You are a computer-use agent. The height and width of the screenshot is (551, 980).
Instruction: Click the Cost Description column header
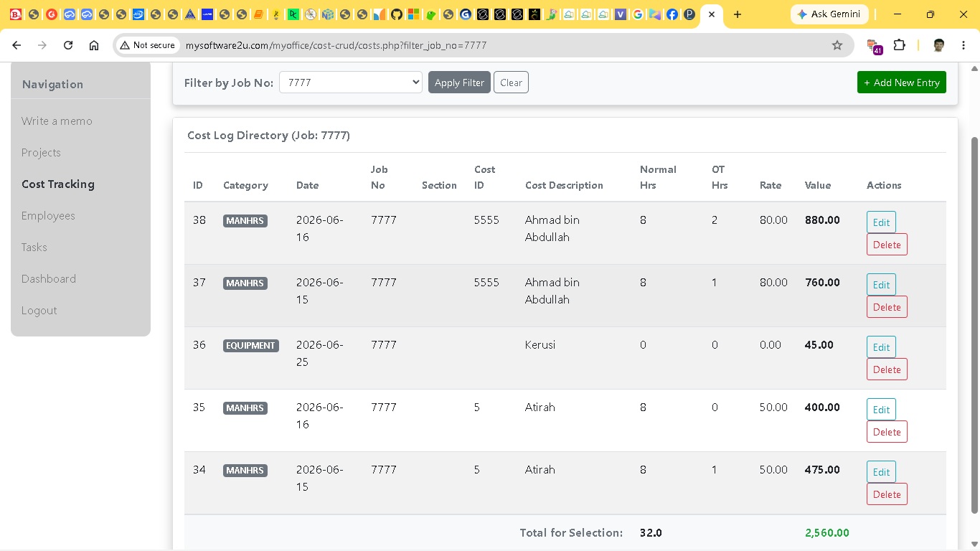(564, 185)
